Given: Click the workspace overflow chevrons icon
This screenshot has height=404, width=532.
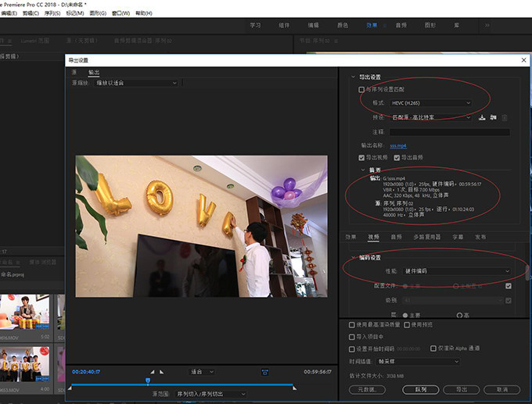Looking at the screenshot, I should [x=487, y=25].
